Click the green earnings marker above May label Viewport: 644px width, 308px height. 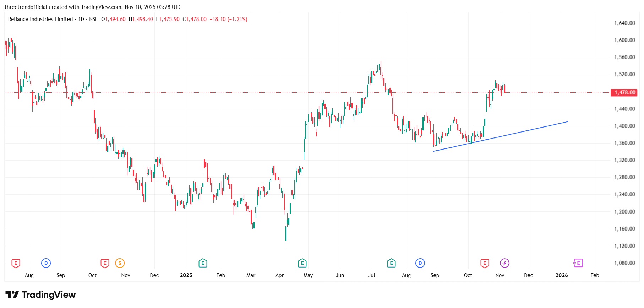click(302, 263)
